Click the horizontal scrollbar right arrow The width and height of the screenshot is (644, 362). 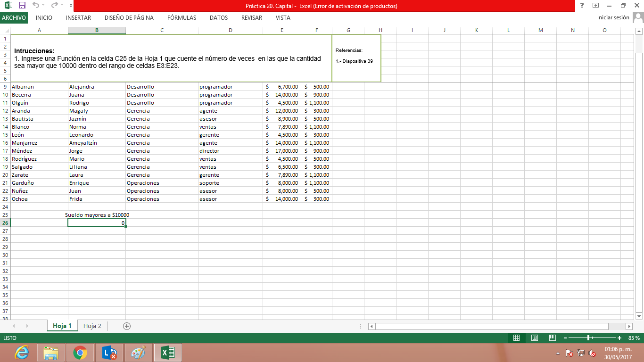(x=629, y=326)
